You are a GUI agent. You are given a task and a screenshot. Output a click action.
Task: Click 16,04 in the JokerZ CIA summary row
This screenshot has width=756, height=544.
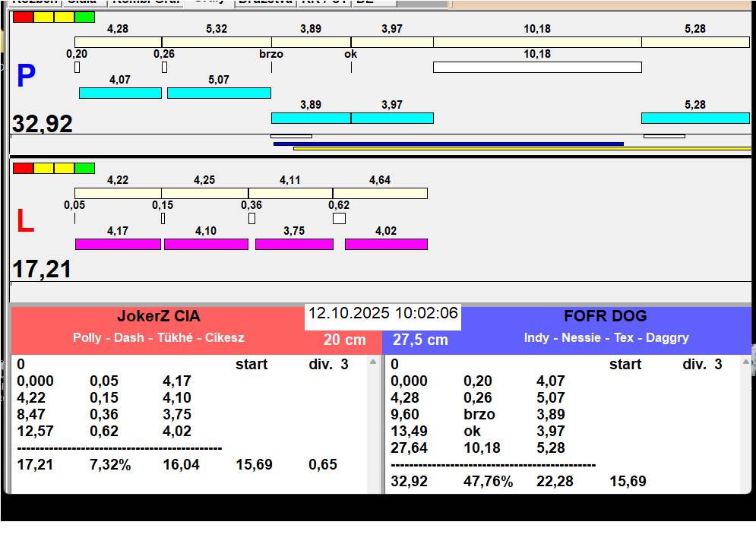pyautogui.click(x=182, y=464)
